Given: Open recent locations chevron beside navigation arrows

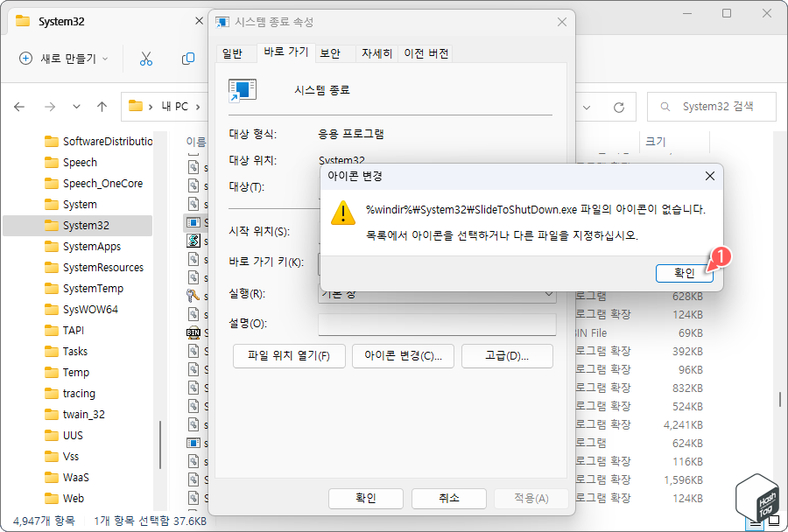Looking at the screenshot, I should coord(76,106).
